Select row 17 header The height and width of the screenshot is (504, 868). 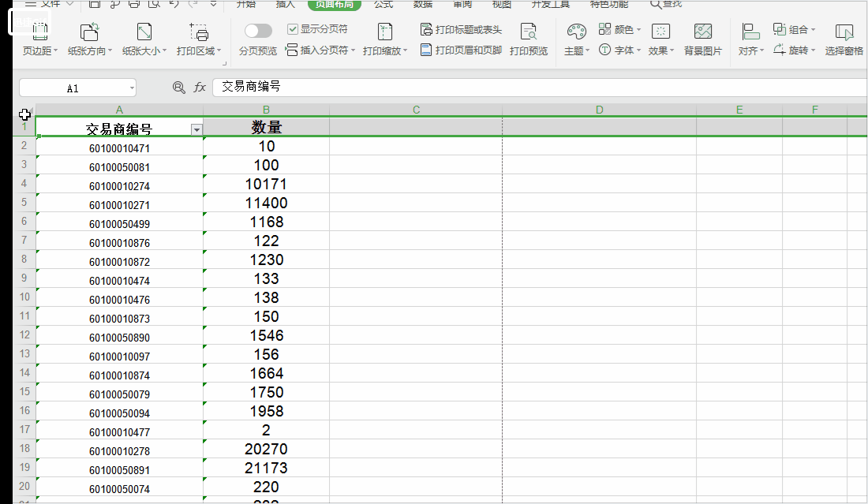(24, 430)
